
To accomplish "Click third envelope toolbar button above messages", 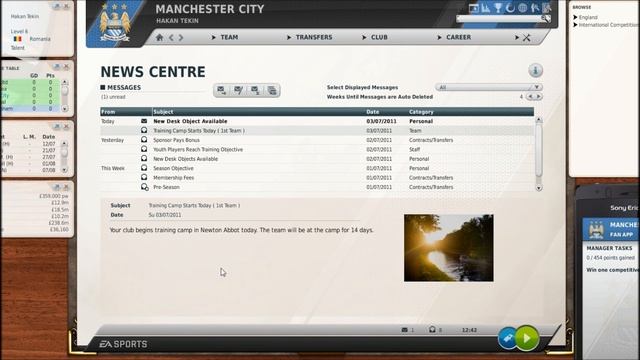I will pos(255,90).
